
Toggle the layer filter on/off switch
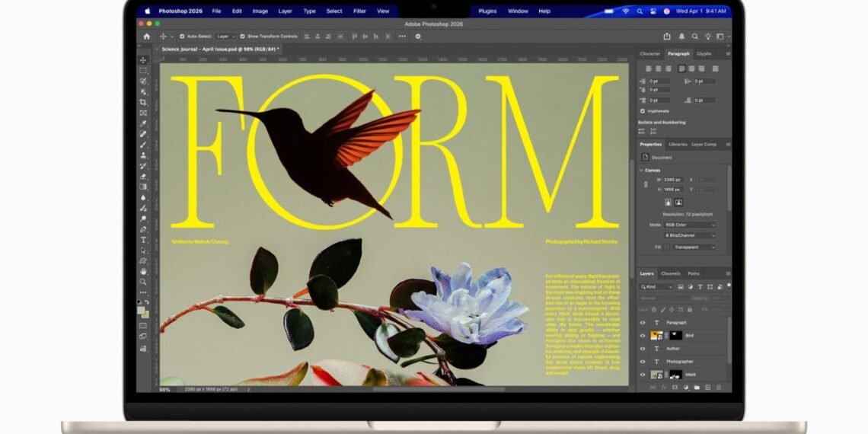coord(729,285)
